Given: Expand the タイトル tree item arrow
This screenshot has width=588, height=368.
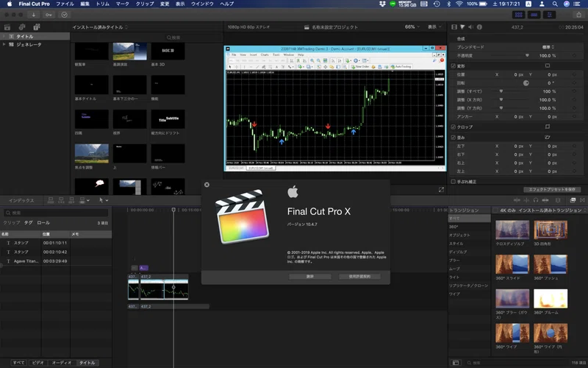Looking at the screenshot, I should tap(4, 36).
